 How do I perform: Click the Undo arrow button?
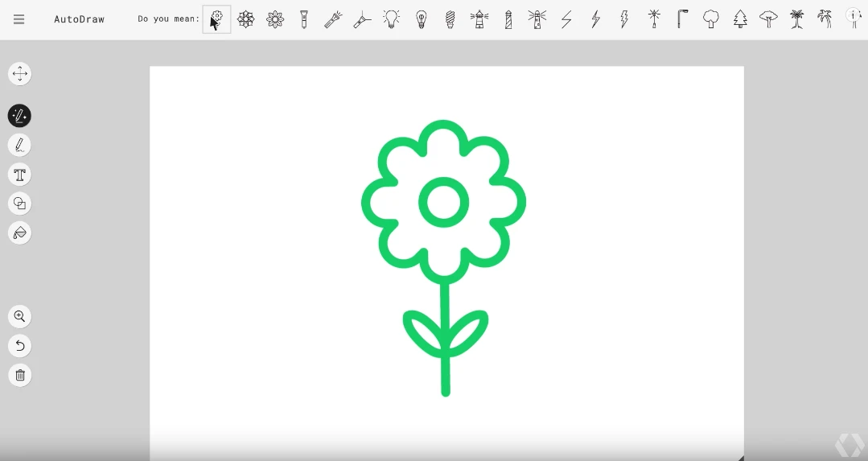(20, 346)
